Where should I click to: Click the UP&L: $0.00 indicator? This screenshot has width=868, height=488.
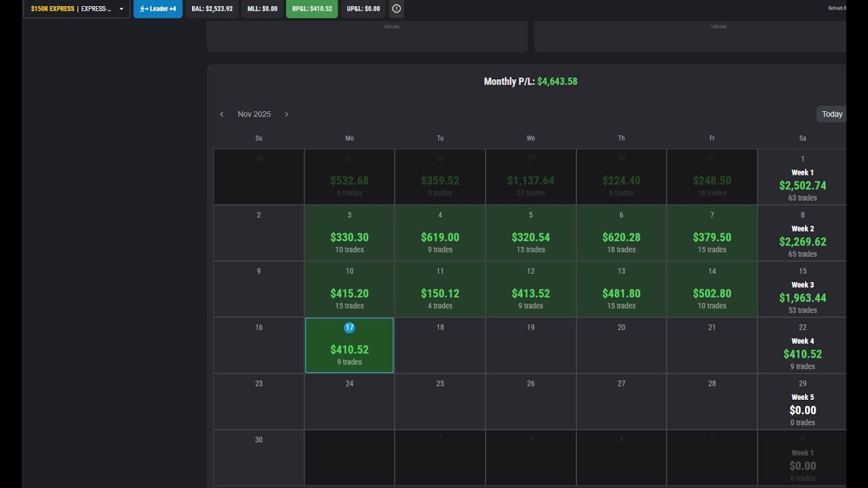363,9
